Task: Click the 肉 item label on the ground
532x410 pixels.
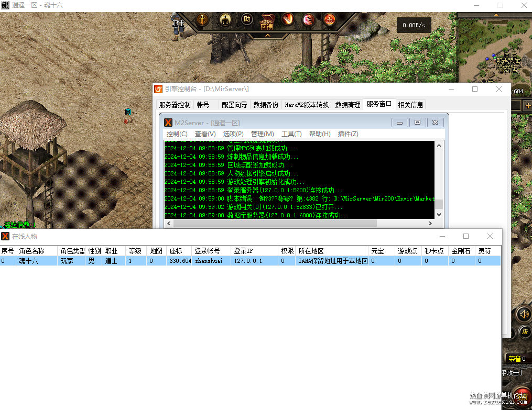Action: tap(128, 112)
